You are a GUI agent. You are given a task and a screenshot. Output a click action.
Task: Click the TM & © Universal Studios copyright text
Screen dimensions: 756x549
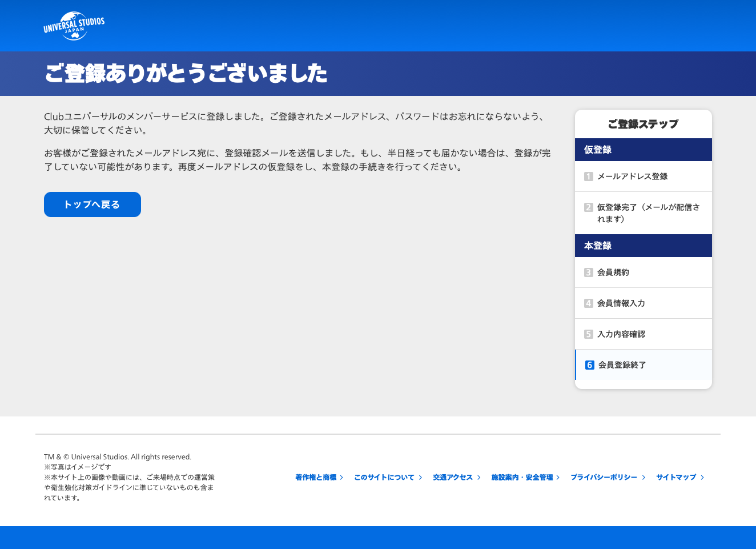[118, 457]
